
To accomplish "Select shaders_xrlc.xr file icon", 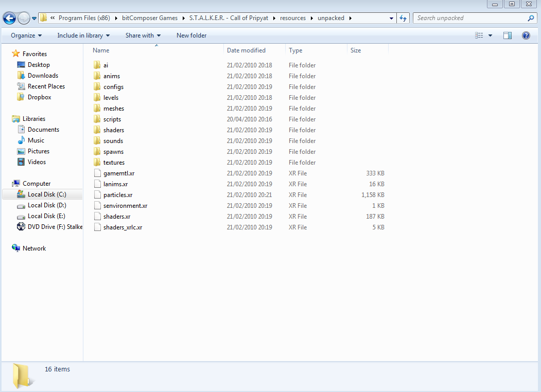I will point(97,227).
